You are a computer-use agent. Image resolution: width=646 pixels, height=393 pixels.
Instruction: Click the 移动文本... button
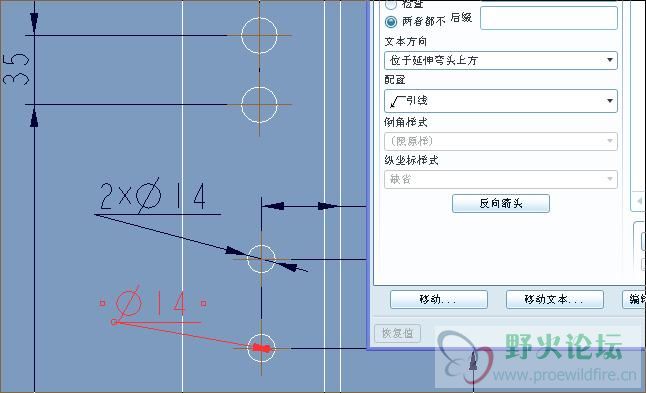(555, 299)
